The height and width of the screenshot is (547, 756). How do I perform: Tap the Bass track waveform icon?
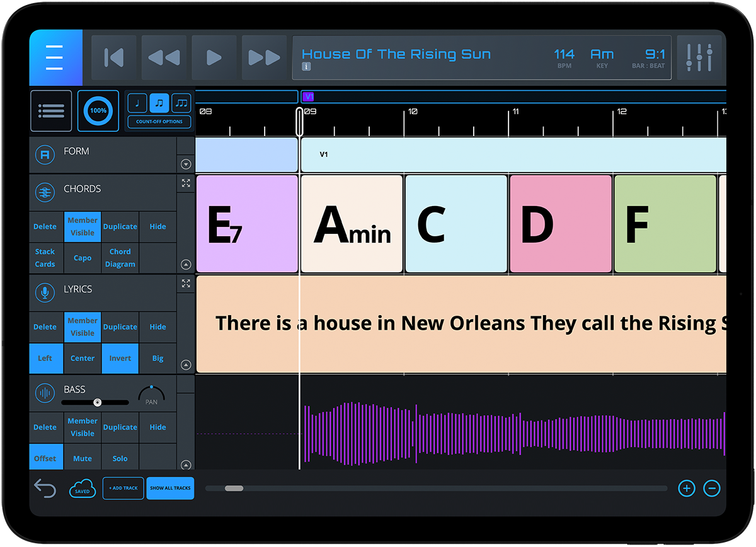tap(45, 392)
